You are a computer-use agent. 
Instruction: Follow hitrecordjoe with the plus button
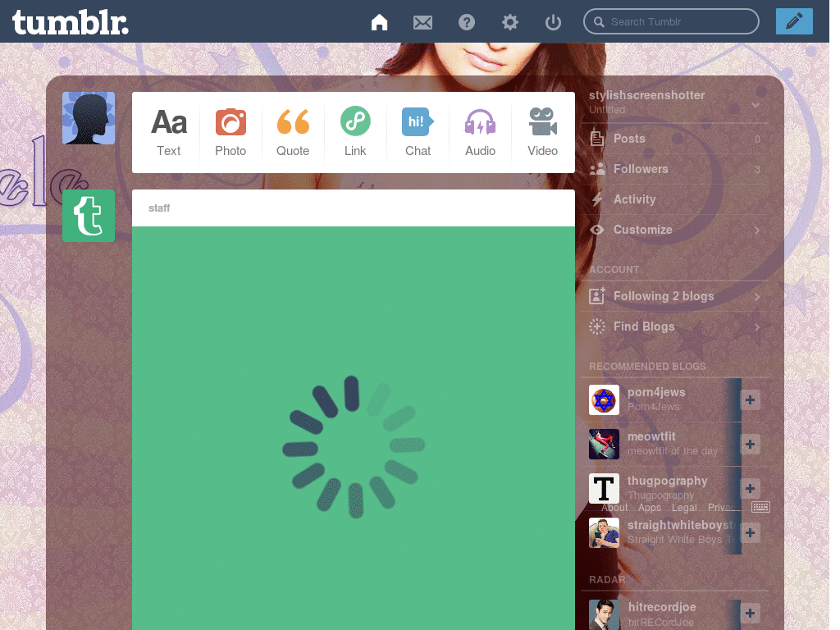pos(750,614)
